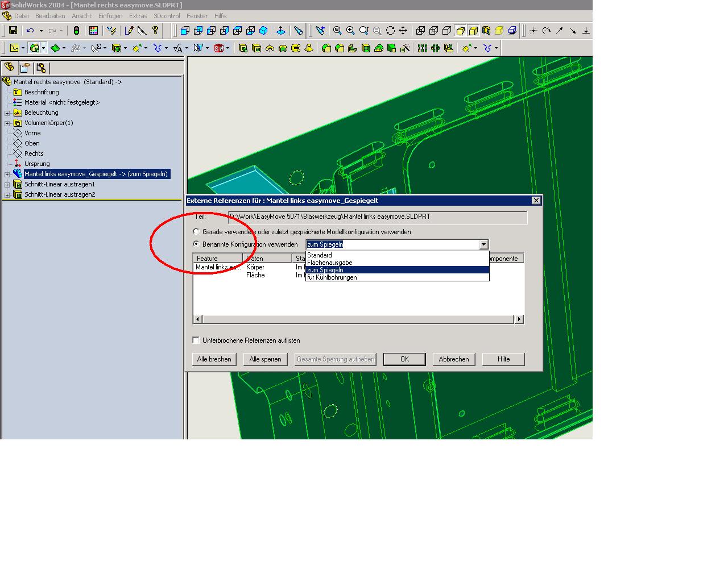Click the Normal To view icon
728x582 pixels.
281,31
